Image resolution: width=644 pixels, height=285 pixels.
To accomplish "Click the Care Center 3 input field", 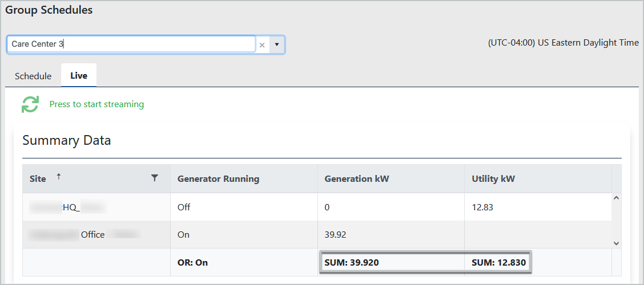I will [130, 44].
